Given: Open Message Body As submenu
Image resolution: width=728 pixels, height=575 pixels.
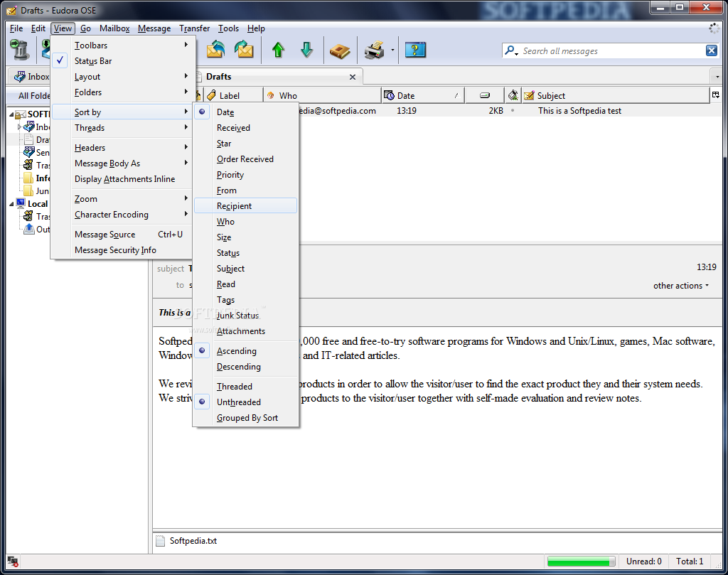Looking at the screenshot, I should pos(123,163).
